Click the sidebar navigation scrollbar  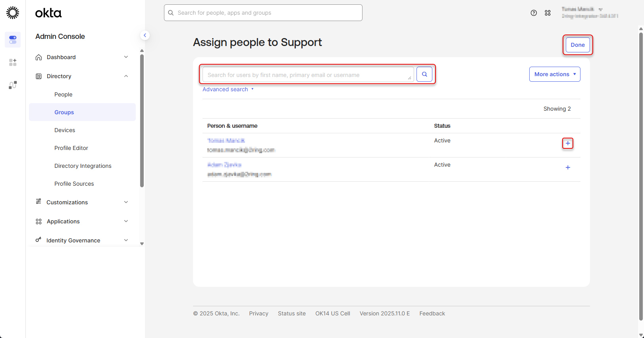pyautogui.click(x=142, y=119)
